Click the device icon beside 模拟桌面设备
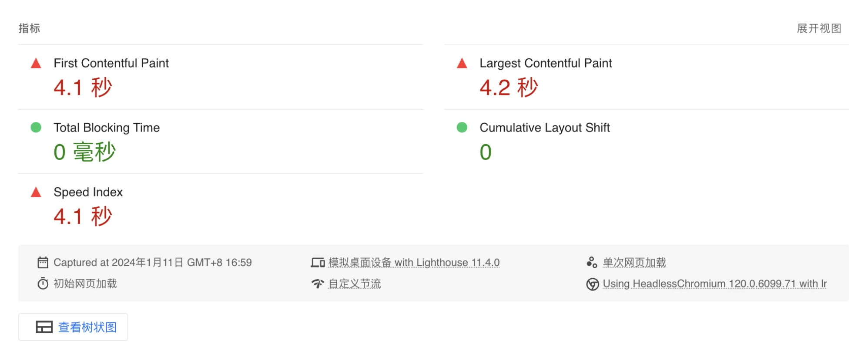 (318, 263)
